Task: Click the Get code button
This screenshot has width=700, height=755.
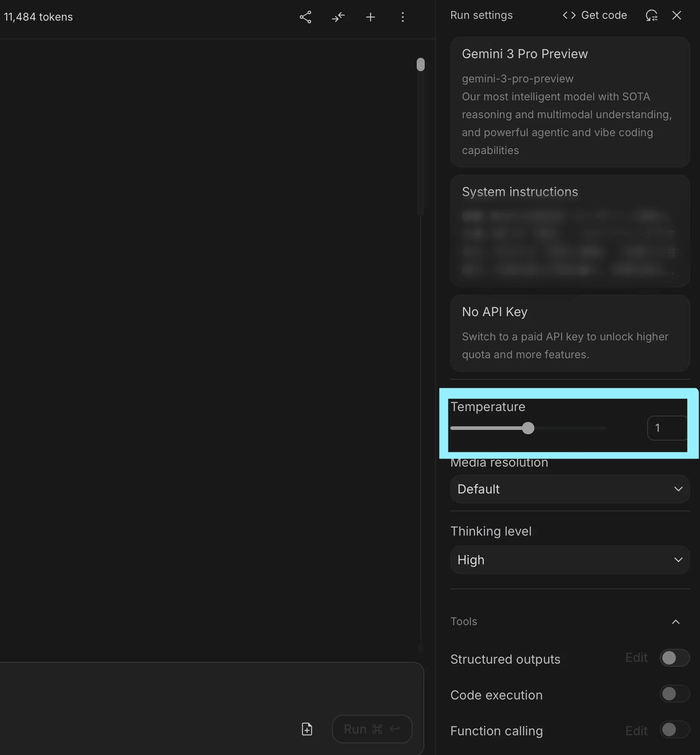Action: click(x=595, y=15)
